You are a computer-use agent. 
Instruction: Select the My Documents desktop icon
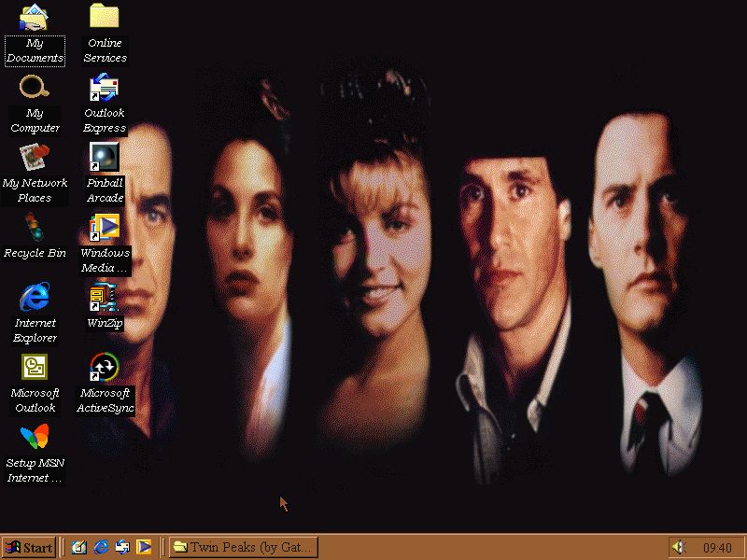click(x=35, y=18)
